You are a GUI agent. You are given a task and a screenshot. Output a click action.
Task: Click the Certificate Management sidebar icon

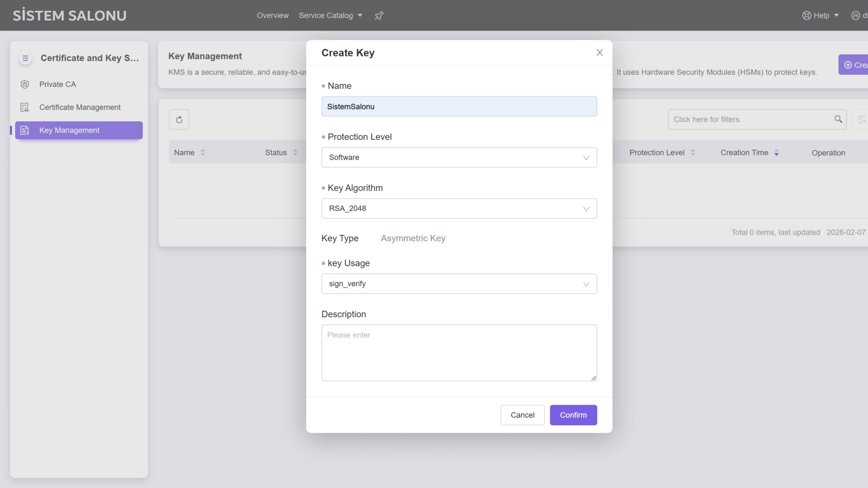click(x=25, y=107)
